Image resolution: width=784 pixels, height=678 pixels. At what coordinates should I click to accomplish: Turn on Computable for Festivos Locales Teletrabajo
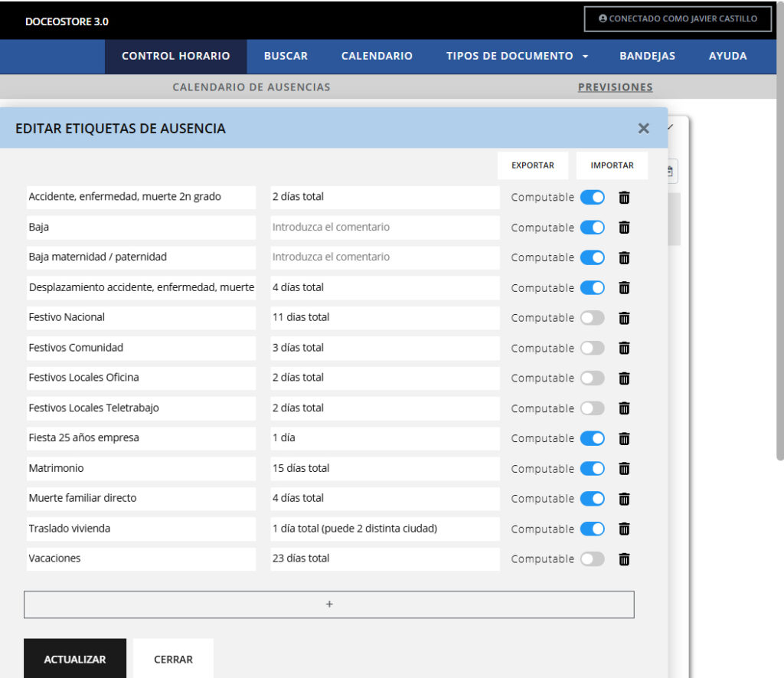click(593, 408)
